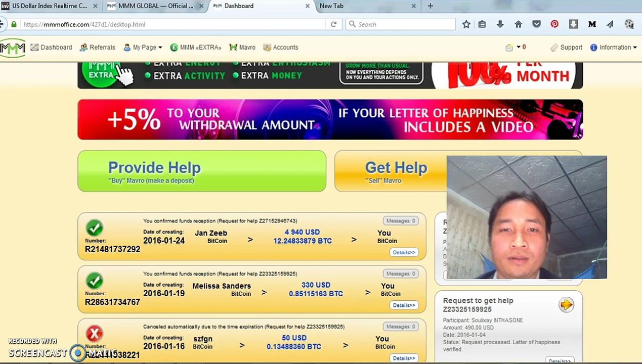Click the MMM EXTRA banner
The image size is (642, 364).
click(330, 75)
